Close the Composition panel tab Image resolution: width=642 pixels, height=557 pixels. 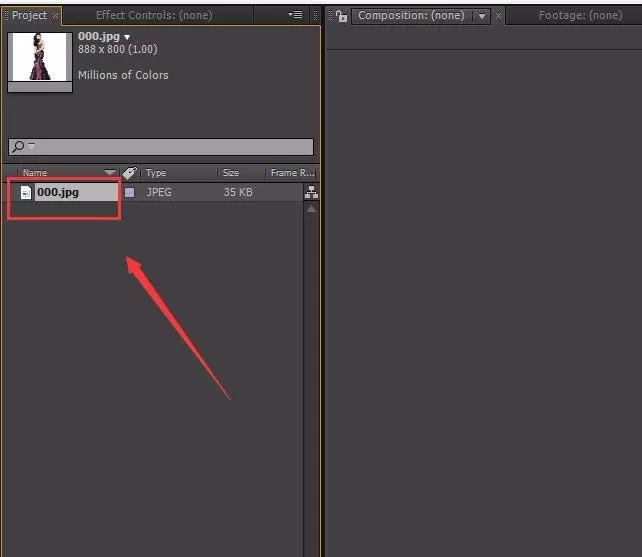[498, 16]
